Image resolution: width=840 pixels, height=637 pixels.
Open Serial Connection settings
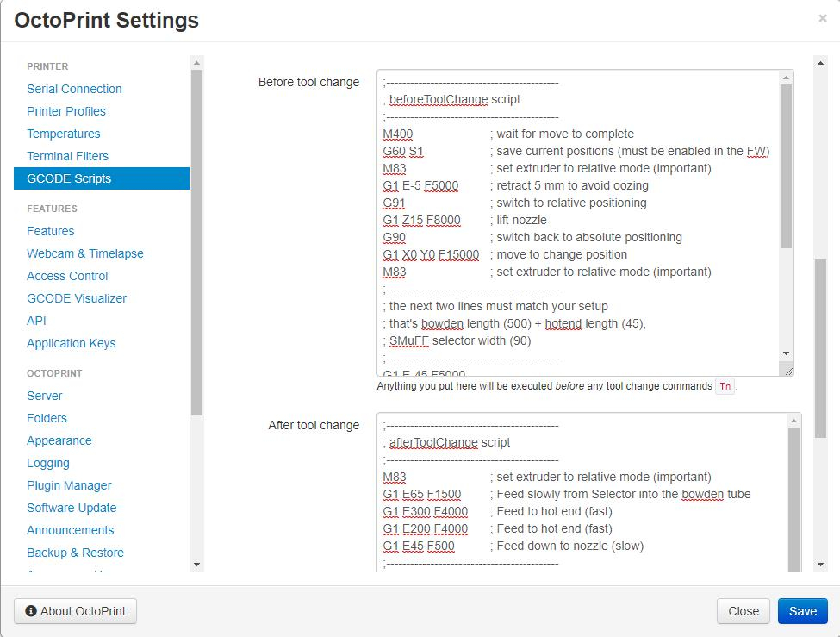[74, 89]
